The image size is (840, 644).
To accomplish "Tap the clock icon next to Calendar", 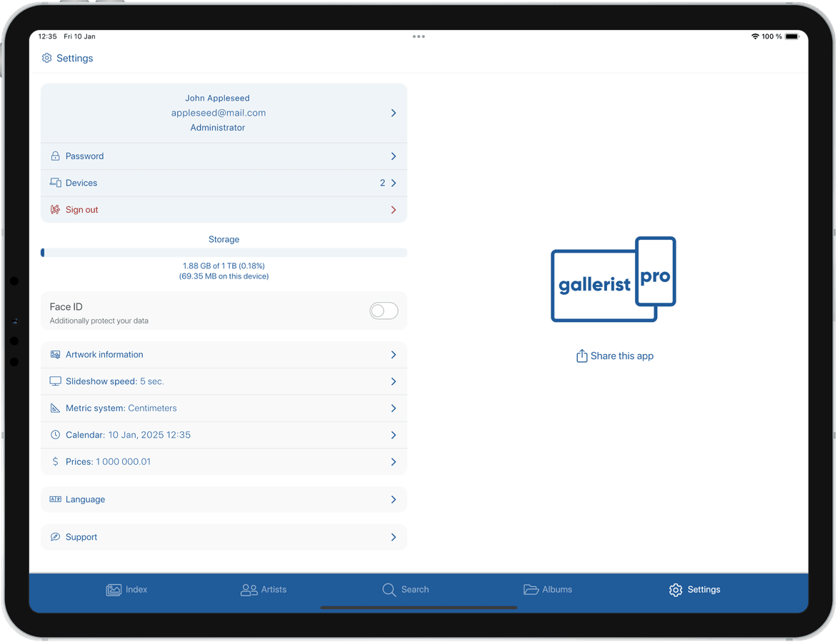I will 55,434.
